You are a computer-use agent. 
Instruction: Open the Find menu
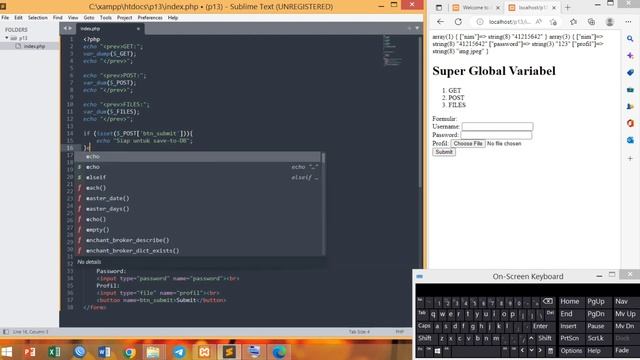point(58,18)
